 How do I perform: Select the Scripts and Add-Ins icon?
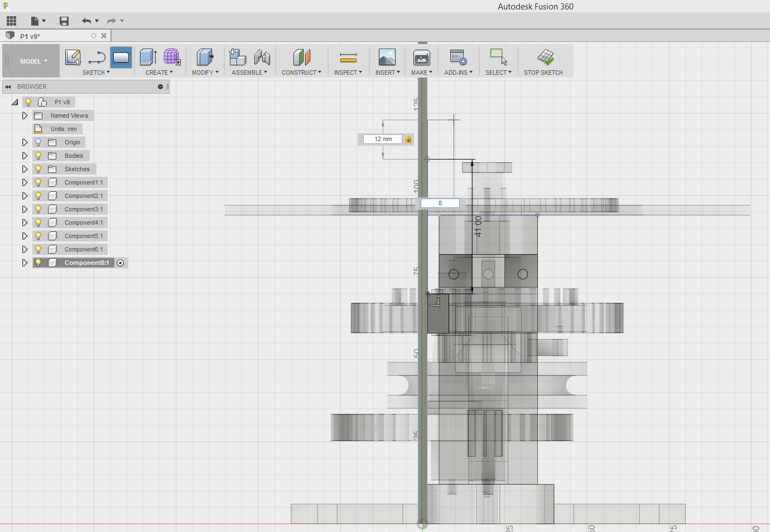pyautogui.click(x=458, y=57)
